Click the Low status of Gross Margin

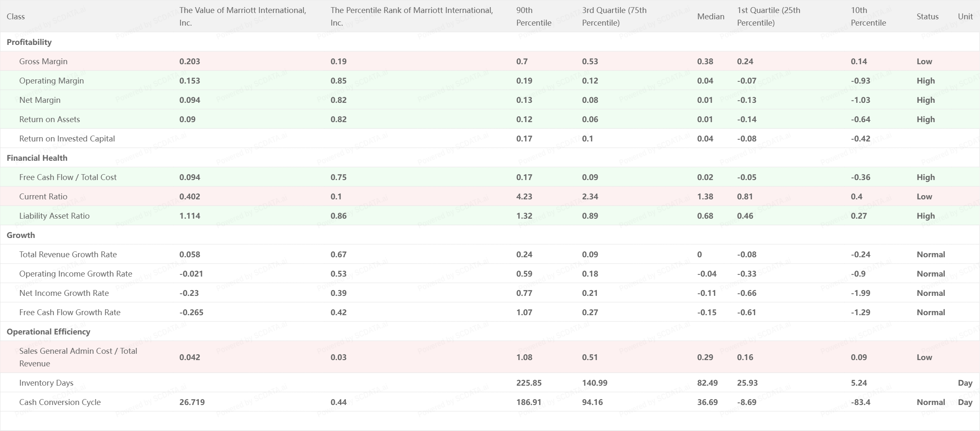924,61
